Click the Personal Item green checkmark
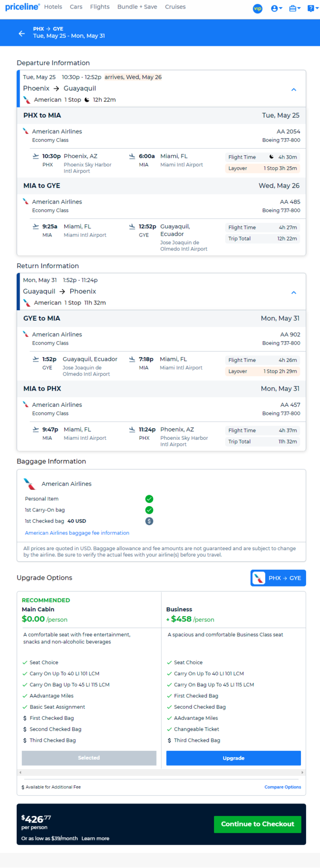 pyautogui.click(x=149, y=499)
